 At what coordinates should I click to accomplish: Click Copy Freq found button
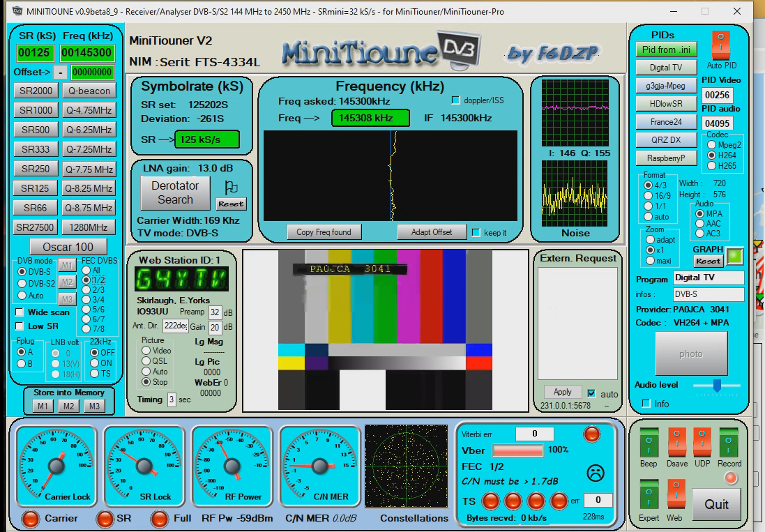tap(324, 232)
